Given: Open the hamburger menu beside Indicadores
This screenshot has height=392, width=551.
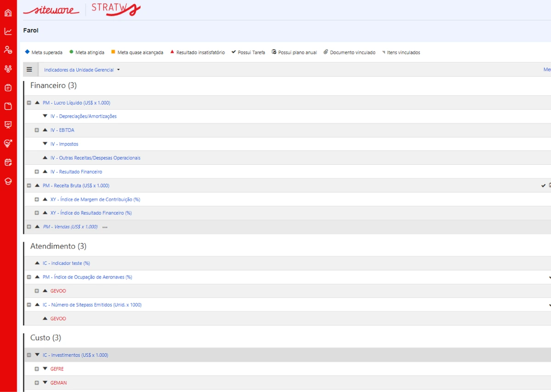Looking at the screenshot, I should [x=29, y=70].
